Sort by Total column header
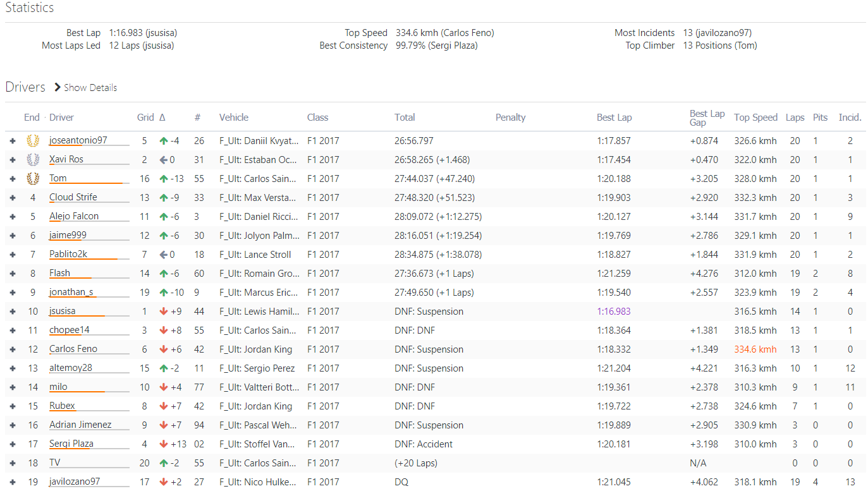 tap(405, 118)
